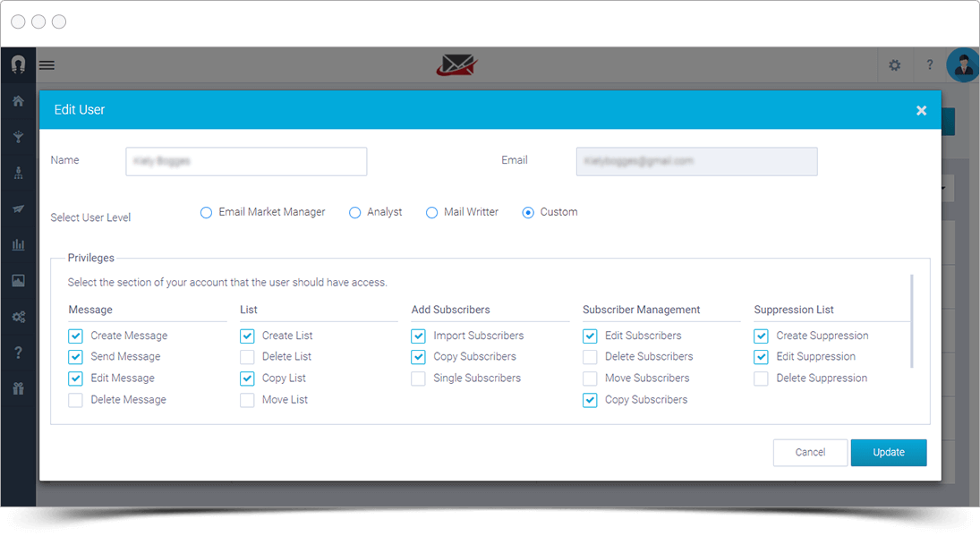Uncheck Edit Suppression privilege

click(x=761, y=357)
